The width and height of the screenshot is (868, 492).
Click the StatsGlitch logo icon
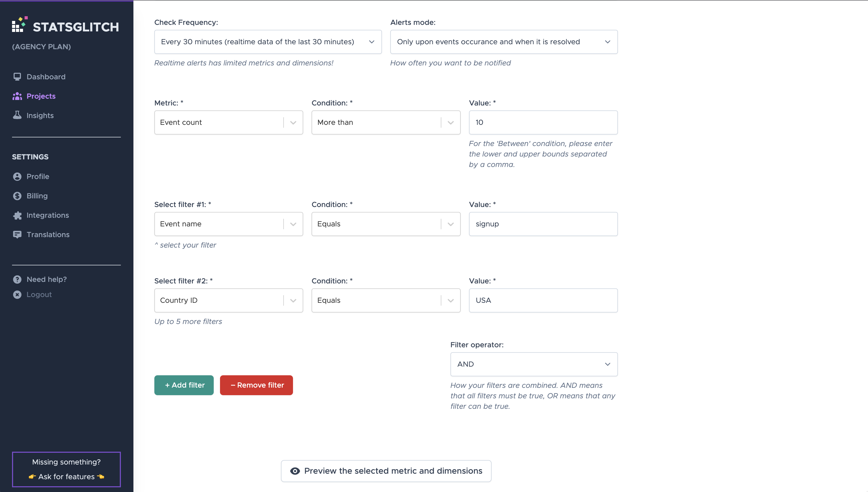coord(20,24)
